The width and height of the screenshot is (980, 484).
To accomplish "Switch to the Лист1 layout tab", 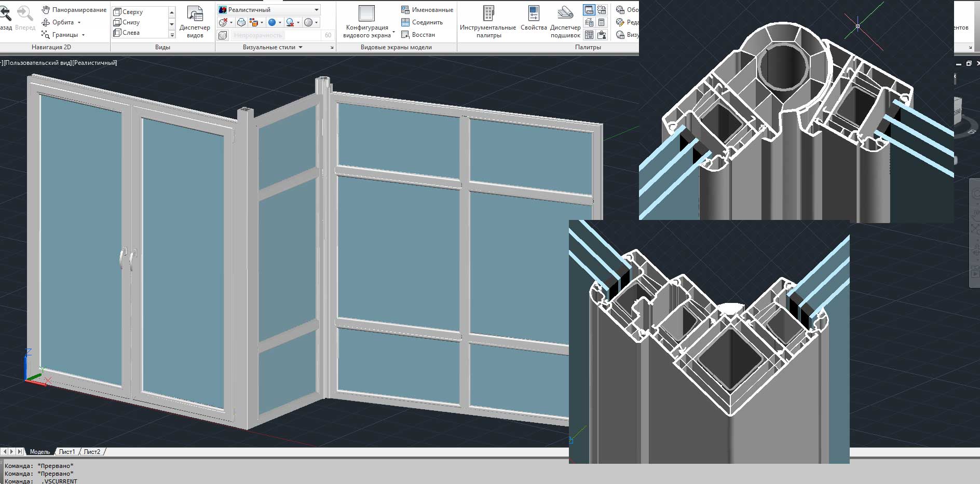I will [x=66, y=452].
